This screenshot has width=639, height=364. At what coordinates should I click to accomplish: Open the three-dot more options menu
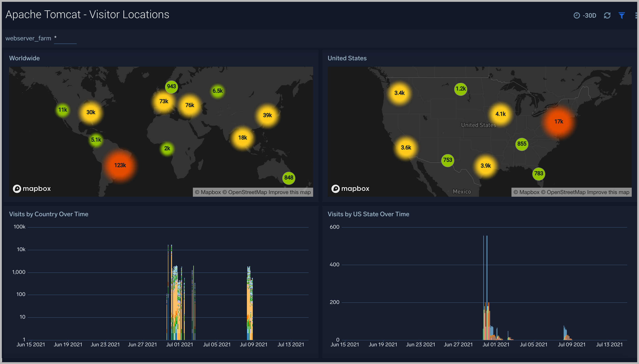coord(636,15)
